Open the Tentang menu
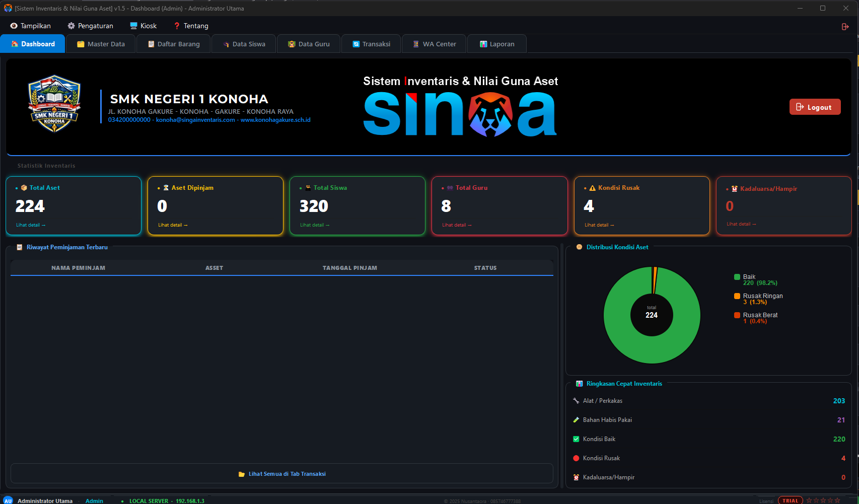 (191, 26)
